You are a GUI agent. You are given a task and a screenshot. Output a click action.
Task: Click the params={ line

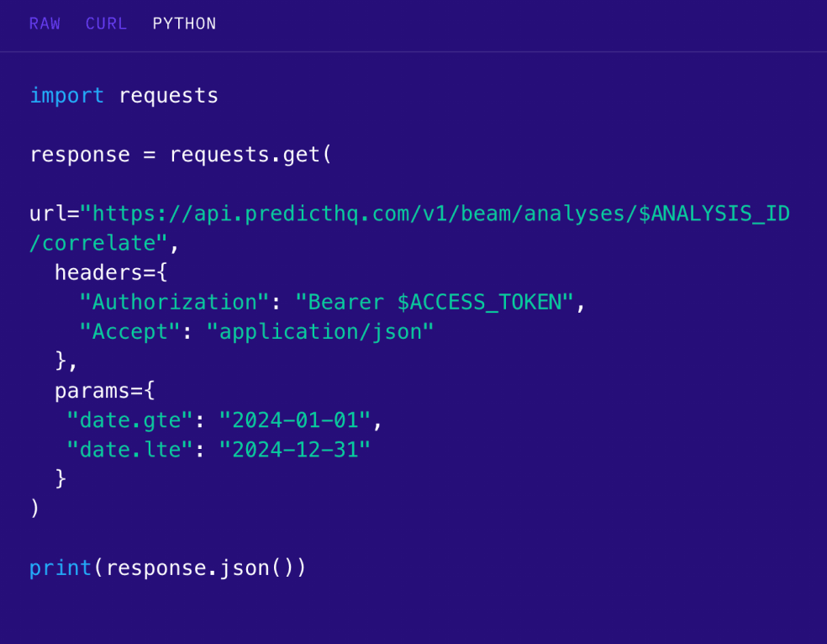(105, 390)
